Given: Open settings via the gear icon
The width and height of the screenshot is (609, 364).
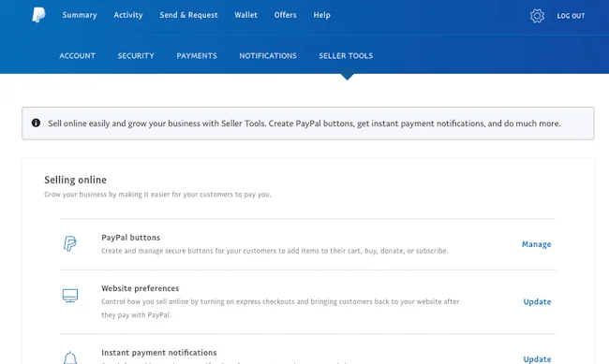Looking at the screenshot, I should click(x=537, y=16).
